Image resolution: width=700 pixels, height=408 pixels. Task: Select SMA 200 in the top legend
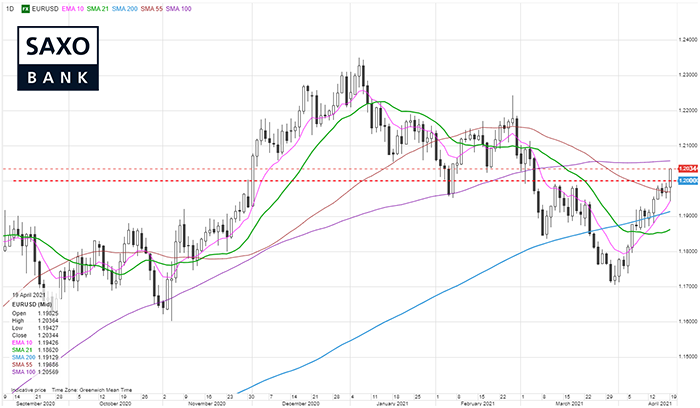125,8
